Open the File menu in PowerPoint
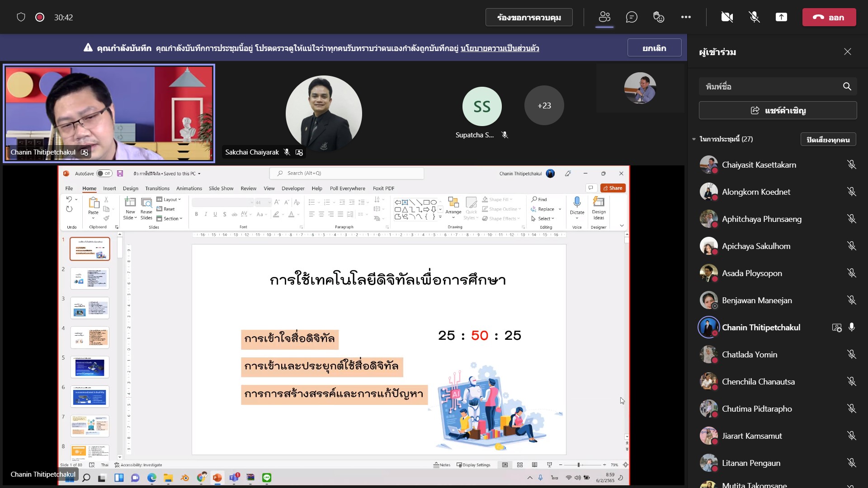 [x=69, y=188]
